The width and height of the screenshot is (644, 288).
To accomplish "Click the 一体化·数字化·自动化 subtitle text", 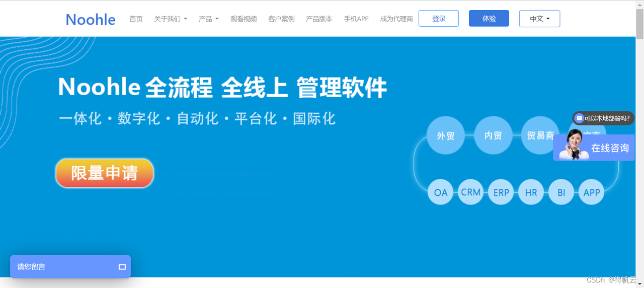I will pos(197,119).
